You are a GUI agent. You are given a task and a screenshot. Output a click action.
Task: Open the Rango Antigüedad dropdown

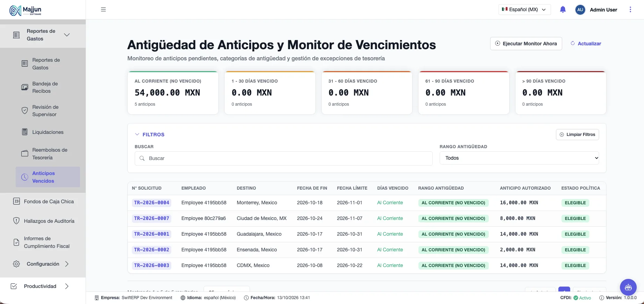[519, 158]
